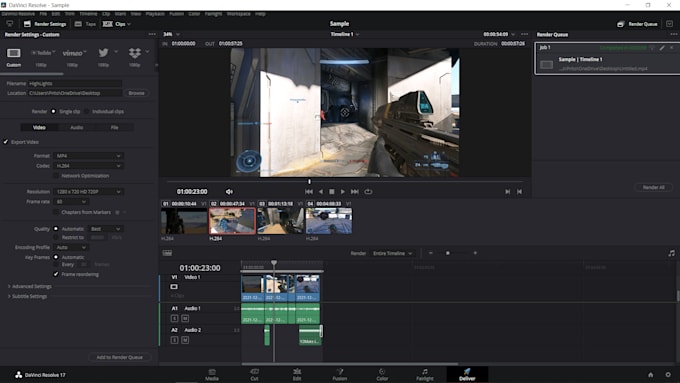Open the Cut page

pos(255,375)
